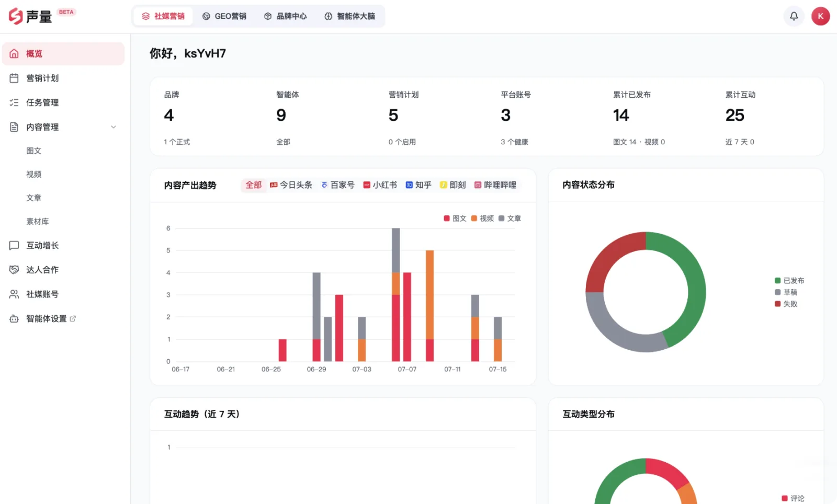Switch to the 品牌中心 tab

285,16
